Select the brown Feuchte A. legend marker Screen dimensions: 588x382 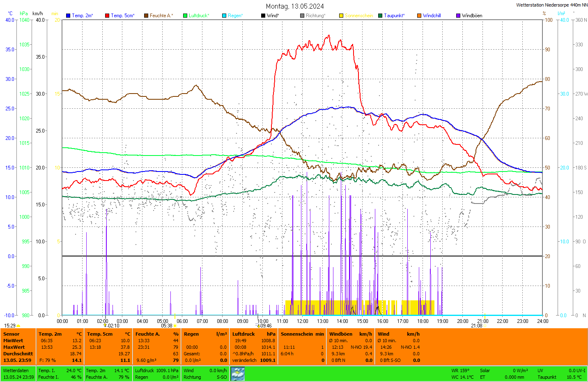click(x=146, y=16)
